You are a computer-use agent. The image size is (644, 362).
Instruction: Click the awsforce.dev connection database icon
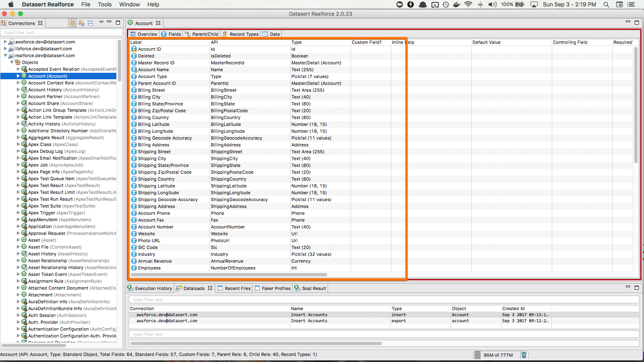pyautogui.click(x=11, y=42)
